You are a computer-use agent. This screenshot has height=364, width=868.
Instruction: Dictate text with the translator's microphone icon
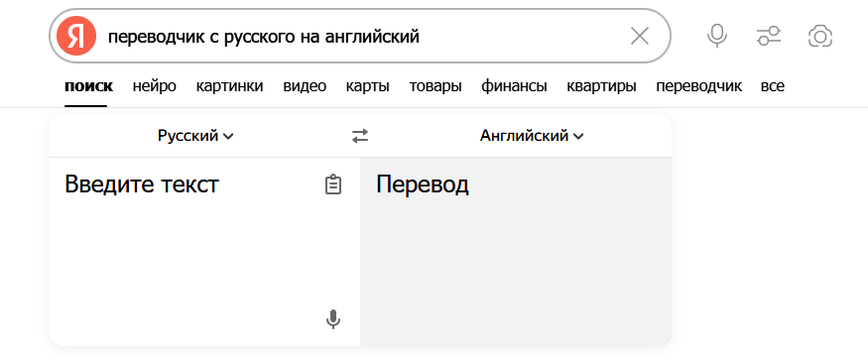click(332, 319)
